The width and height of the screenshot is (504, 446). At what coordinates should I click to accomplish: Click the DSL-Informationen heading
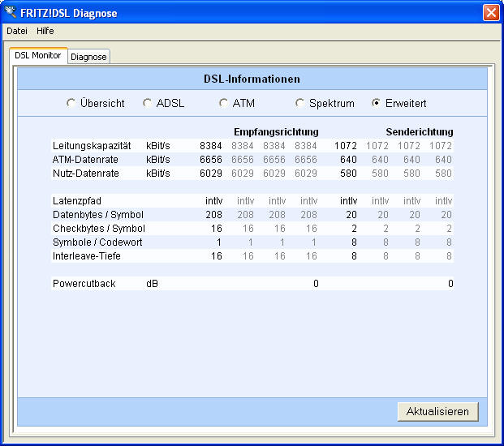pos(252,79)
